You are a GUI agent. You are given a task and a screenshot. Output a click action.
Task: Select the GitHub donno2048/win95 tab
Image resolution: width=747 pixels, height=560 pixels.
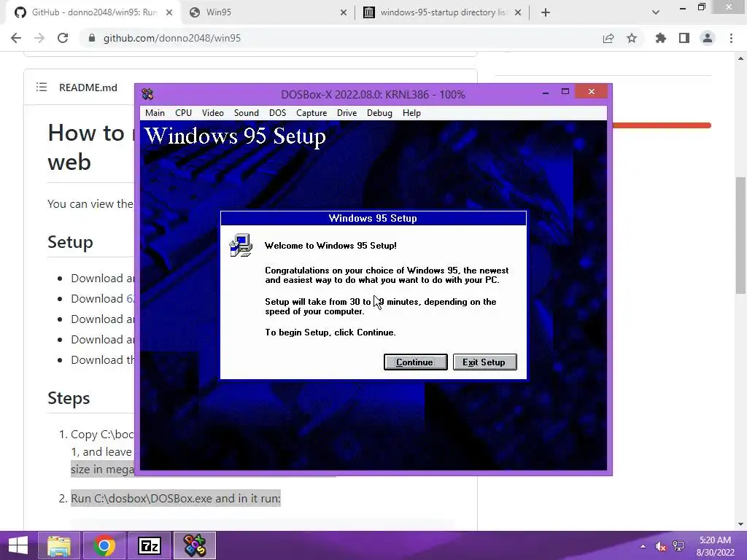coord(94,12)
